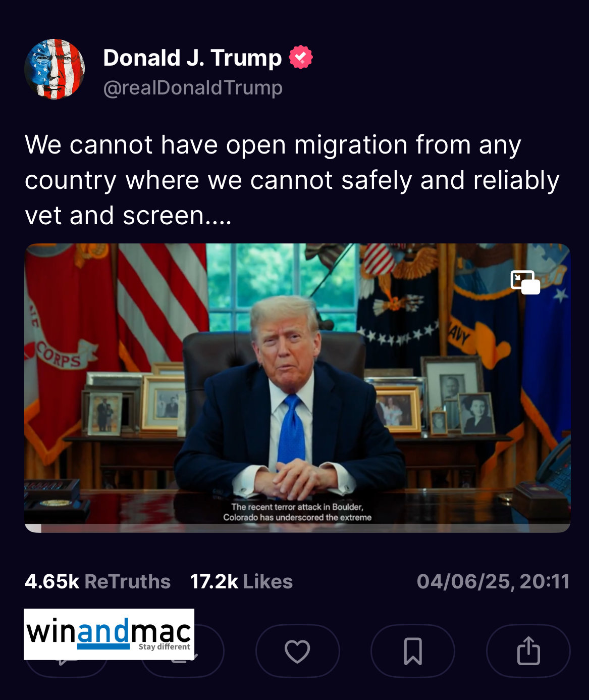The image size is (589, 700).
Task: View the 17.2k Likes list
Action: [x=241, y=581]
